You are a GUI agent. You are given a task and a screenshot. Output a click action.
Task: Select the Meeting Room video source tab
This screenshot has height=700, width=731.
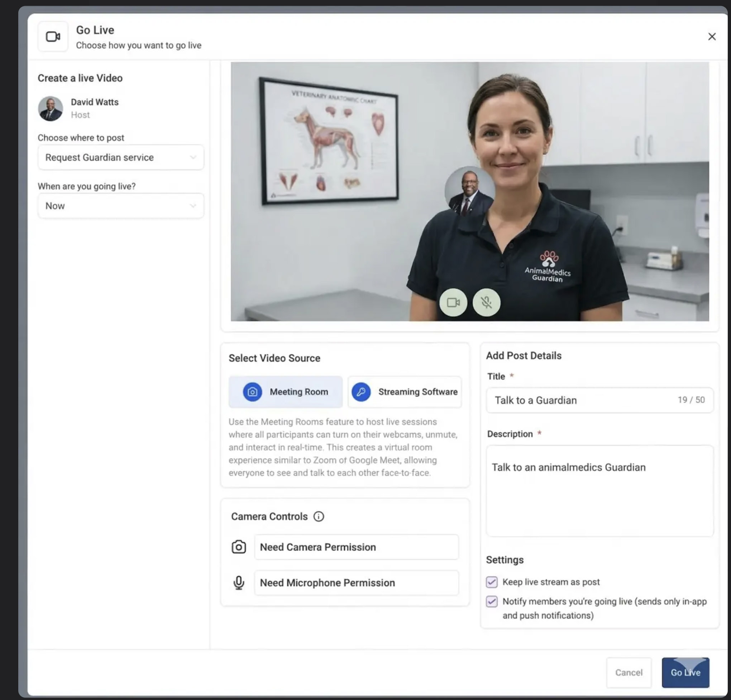click(x=286, y=392)
